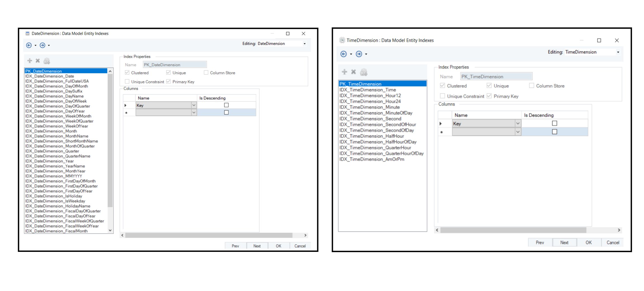The width and height of the screenshot is (644, 291).
Task: Open Editing DateDimension dropdown
Action: pos(304,44)
